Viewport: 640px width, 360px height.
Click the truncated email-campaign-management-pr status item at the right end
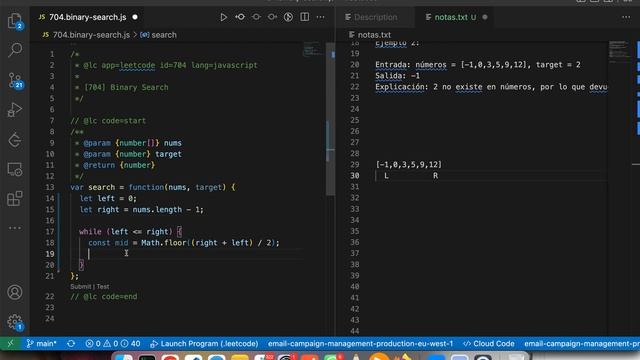tap(582, 344)
